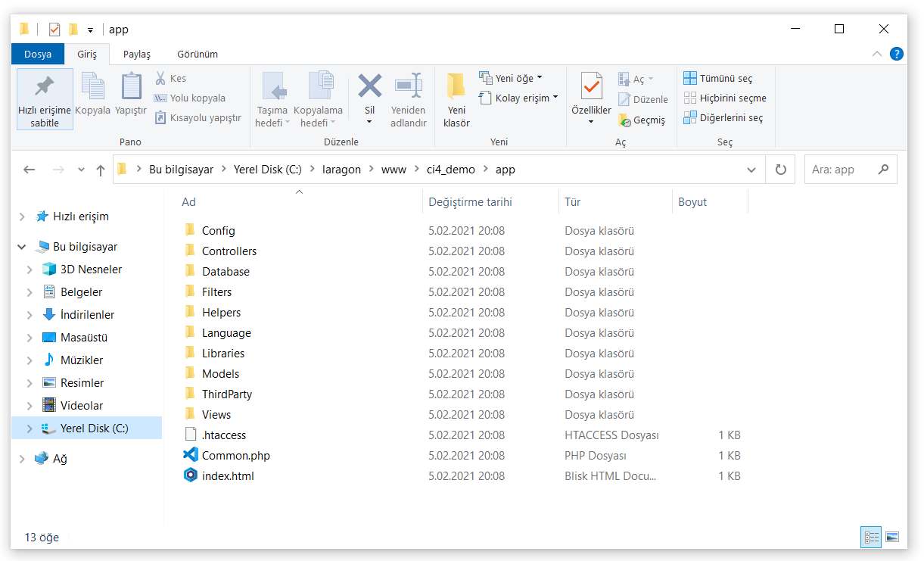Open the blue help question mark
This screenshot has width=924, height=561.
point(897,54)
